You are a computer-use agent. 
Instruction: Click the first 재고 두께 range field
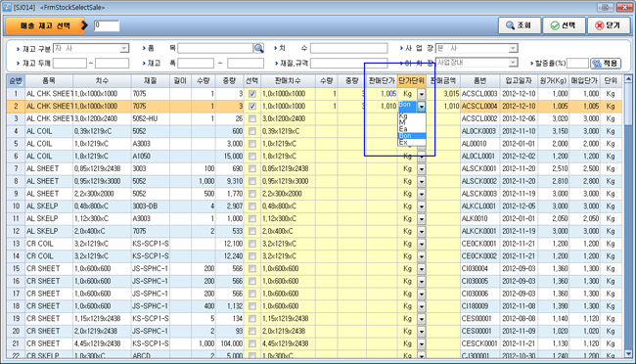(x=69, y=64)
